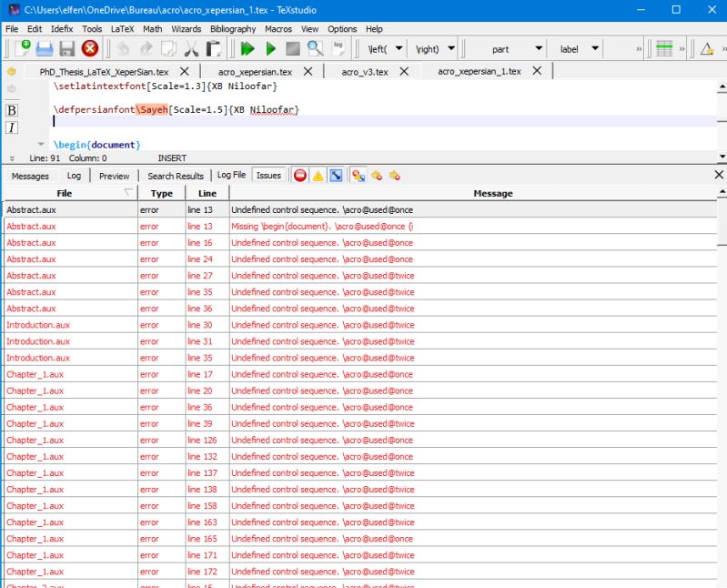Run Build & View with the double green arrow
This screenshot has width=727, height=588.
(x=247, y=48)
